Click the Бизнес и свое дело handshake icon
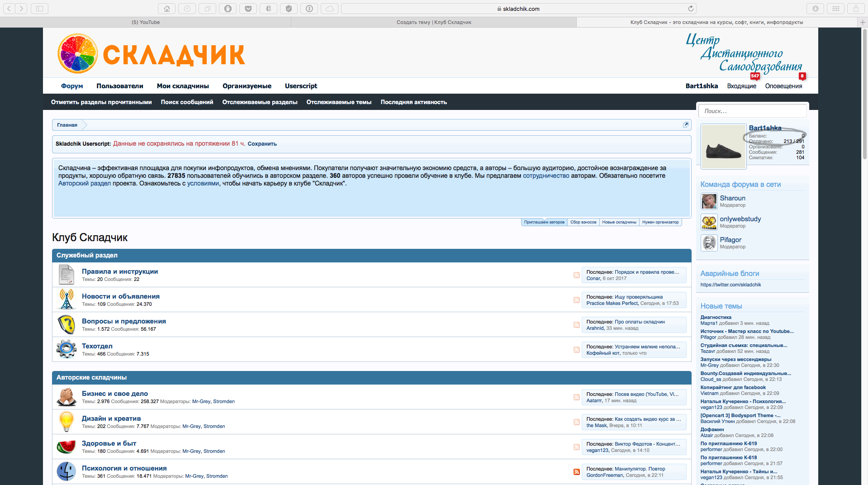 66,397
